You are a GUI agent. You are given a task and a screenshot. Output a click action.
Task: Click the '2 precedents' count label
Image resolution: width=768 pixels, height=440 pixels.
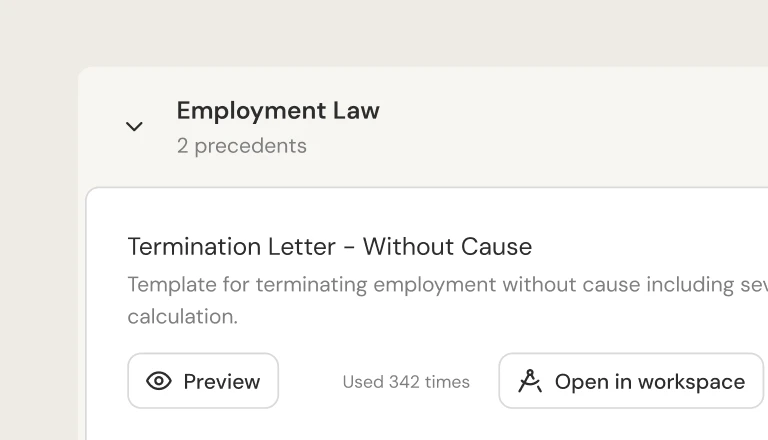241,146
